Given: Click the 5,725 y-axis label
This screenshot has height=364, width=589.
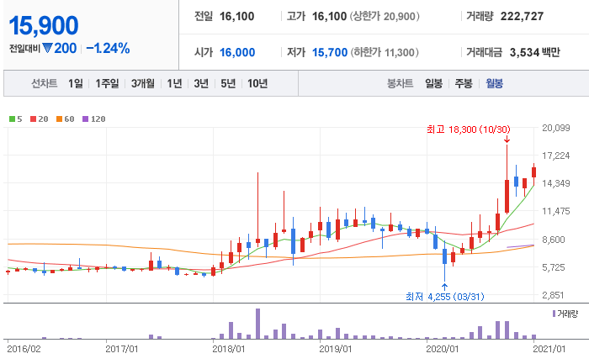Looking at the screenshot, I should point(554,267).
